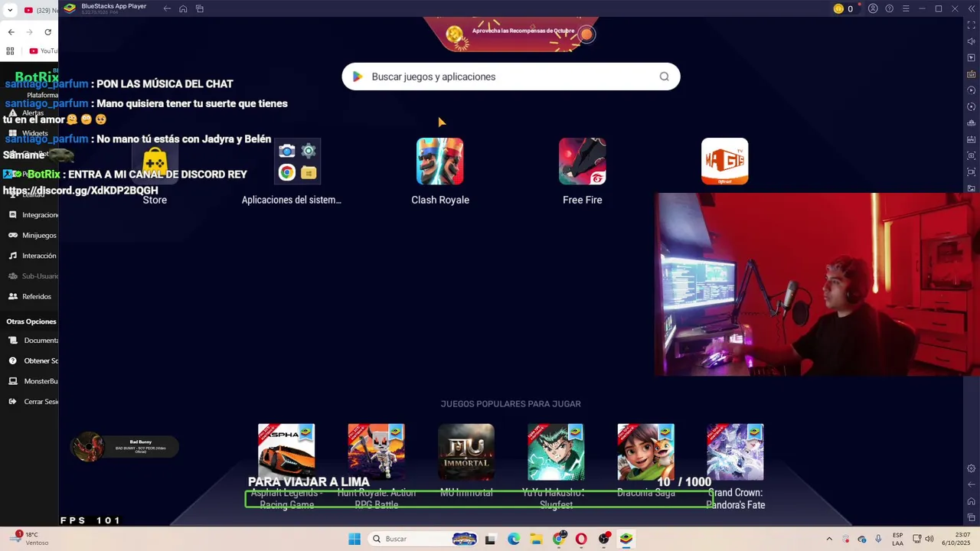Click Obtener Soporte in BotRix sidebar
980x551 pixels.
pyautogui.click(x=33, y=360)
